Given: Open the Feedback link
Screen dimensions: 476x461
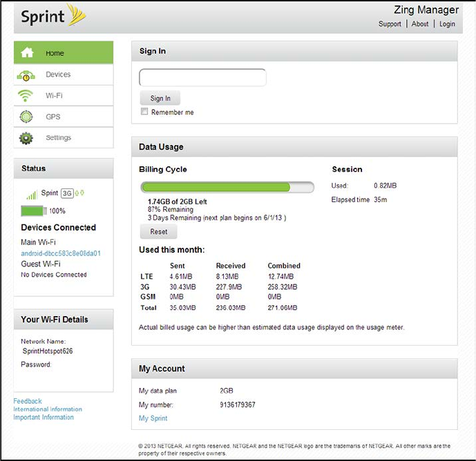Looking at the screenshot, I should coord(28,401).
